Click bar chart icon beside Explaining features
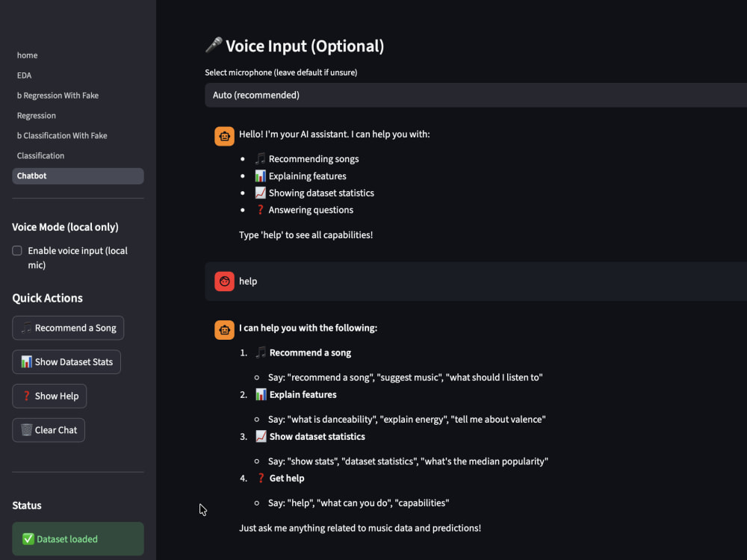747x560 pixels. click(260, 175)
